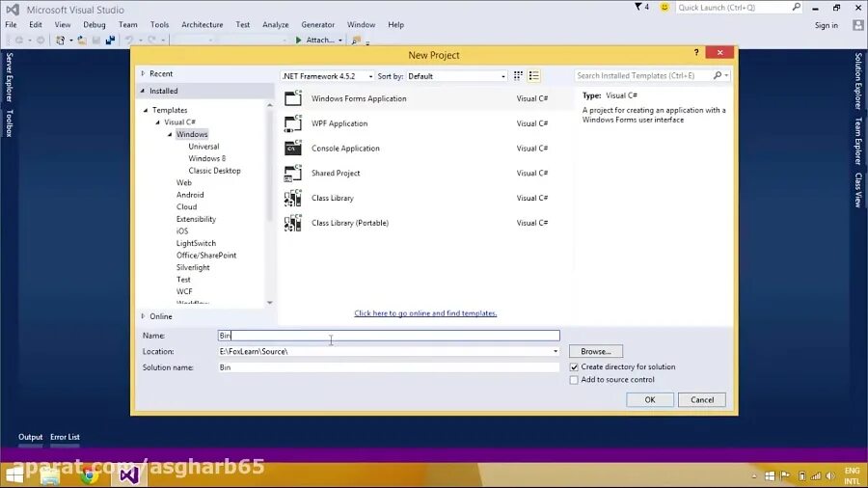Click the Cancel button
Screen dimensions: 868x488
(702, 399)
